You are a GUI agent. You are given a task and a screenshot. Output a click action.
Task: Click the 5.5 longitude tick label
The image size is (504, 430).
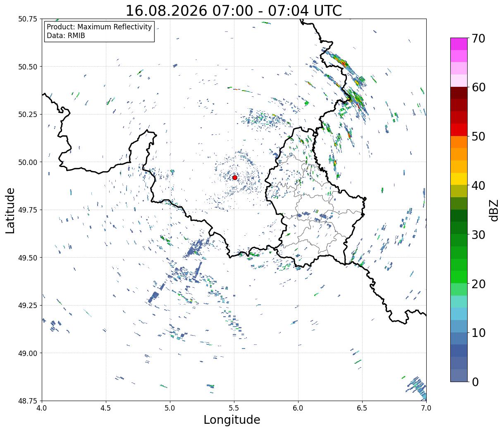pyautogui.click(x=234, y=408)
